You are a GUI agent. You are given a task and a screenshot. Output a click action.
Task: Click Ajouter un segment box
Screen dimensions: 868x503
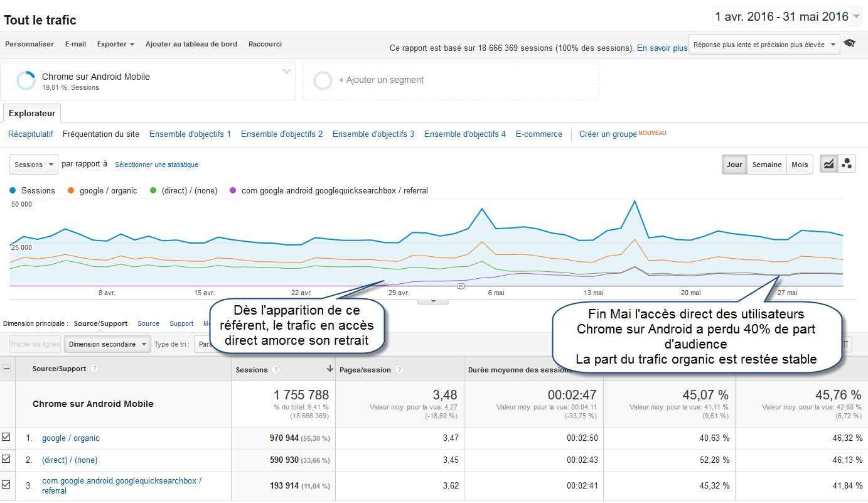click(451, 80)
